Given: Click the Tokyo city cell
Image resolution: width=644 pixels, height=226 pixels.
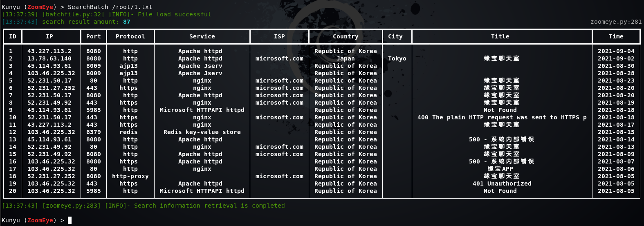Looking at the screenshot, I should 397,58.
